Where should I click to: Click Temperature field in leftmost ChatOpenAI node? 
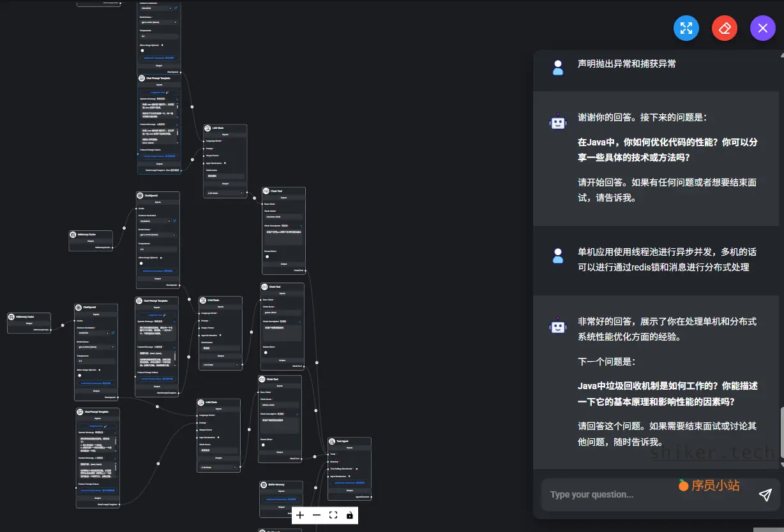pos(96,361)
